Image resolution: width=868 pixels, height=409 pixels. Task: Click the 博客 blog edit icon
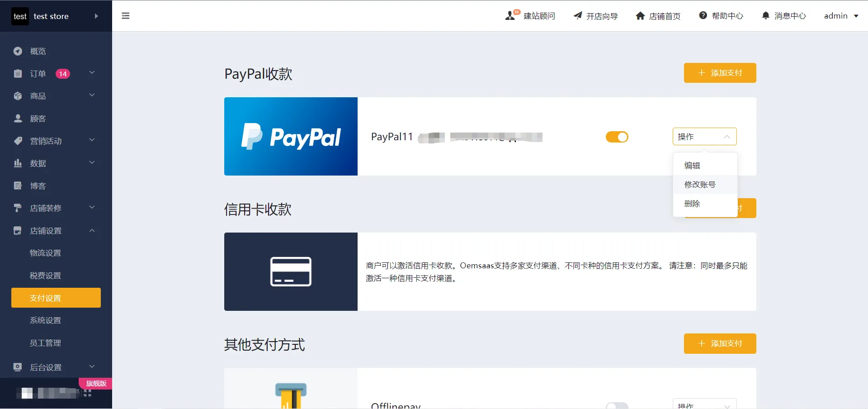[18, 185]
